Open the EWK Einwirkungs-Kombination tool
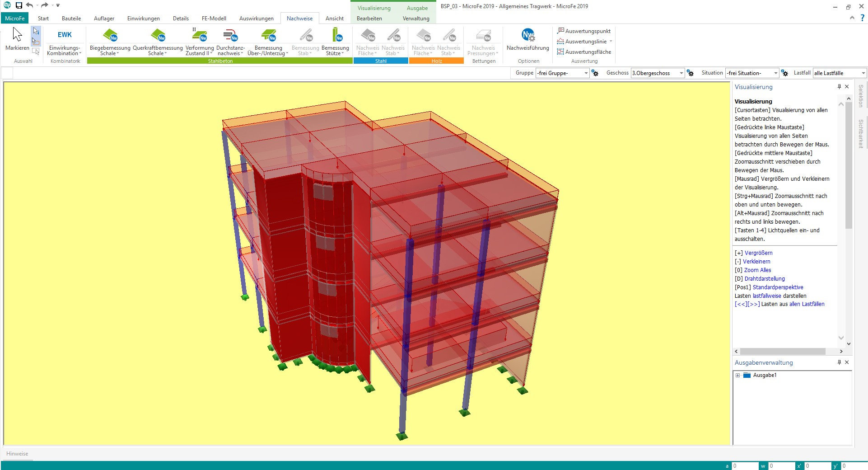This screenshot has width=868, height=470. (x=65, y=42)
